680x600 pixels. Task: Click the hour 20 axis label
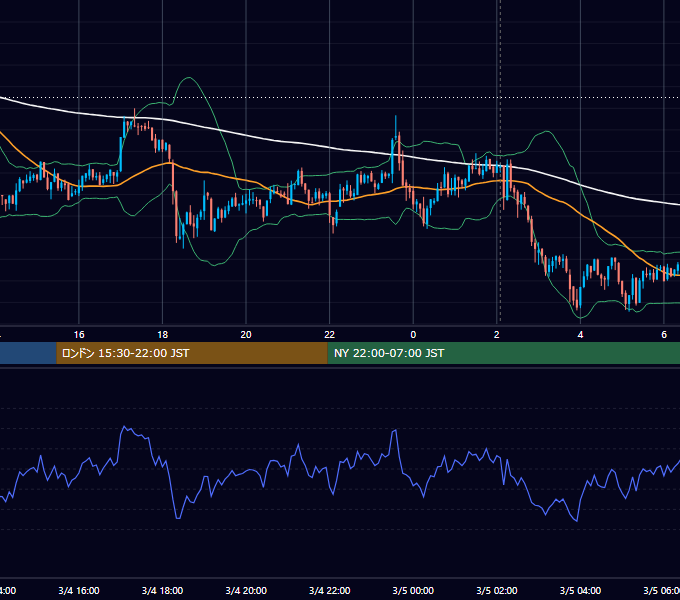pos(246,335)
